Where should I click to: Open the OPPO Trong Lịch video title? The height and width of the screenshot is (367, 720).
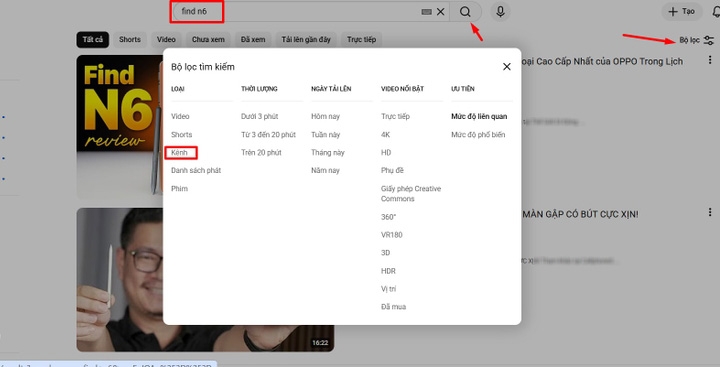602,62
